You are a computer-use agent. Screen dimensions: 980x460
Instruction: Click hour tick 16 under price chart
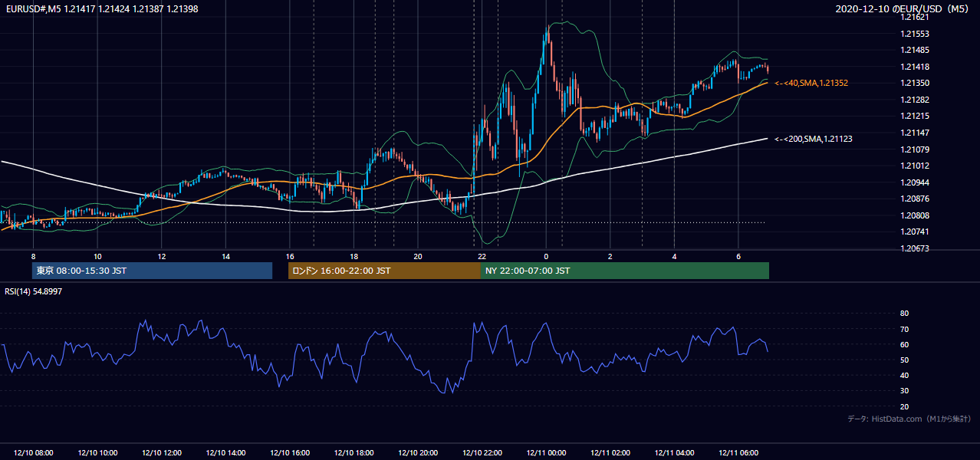pos(290,256)
